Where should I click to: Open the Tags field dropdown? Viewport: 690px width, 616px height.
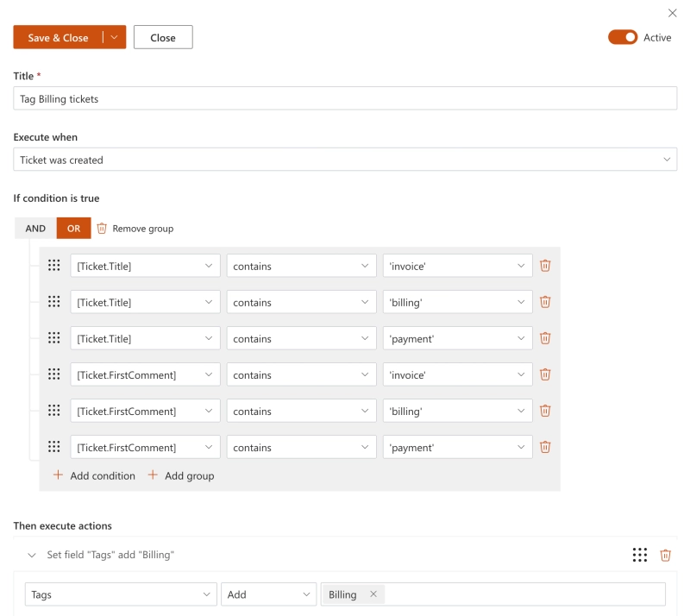tap(121, 594)
